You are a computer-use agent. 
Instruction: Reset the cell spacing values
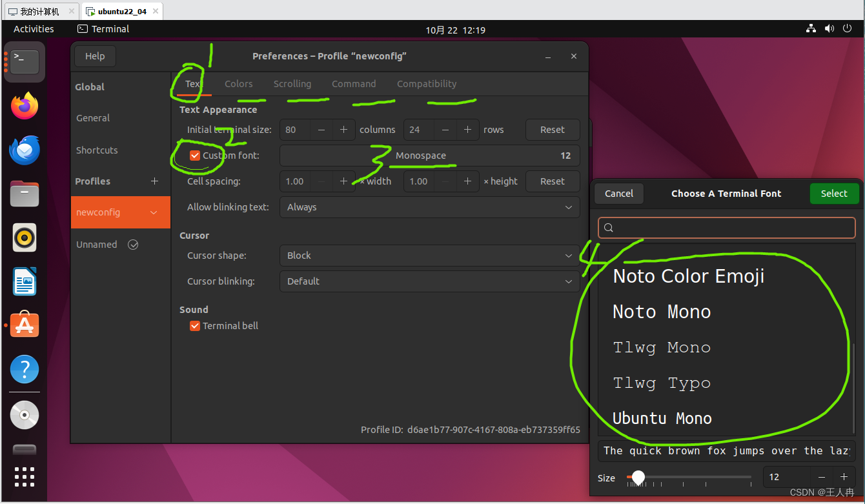tap(553, 181)
